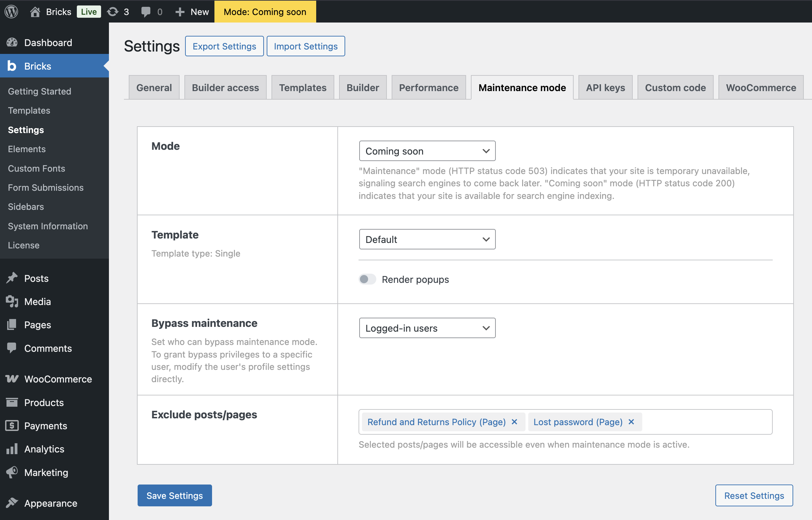Click the Save Settings button
Viewport: 812px width, 520px height.
[x=174, y=495]
